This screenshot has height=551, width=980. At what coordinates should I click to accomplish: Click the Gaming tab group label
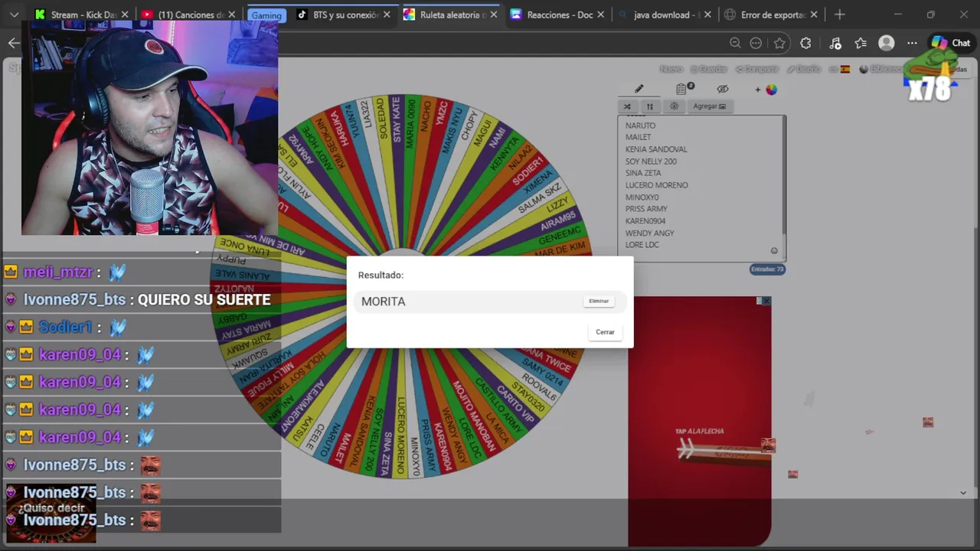point(266,15)
